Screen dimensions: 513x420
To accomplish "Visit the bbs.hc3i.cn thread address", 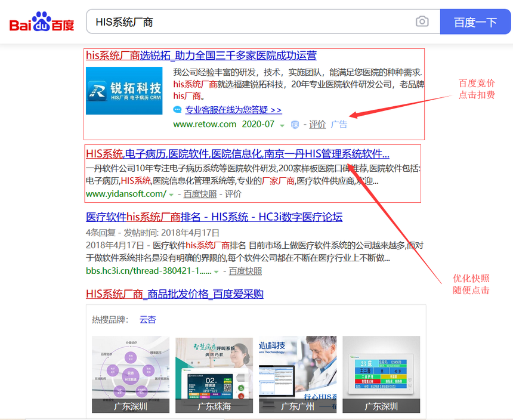I will point(149,271).
